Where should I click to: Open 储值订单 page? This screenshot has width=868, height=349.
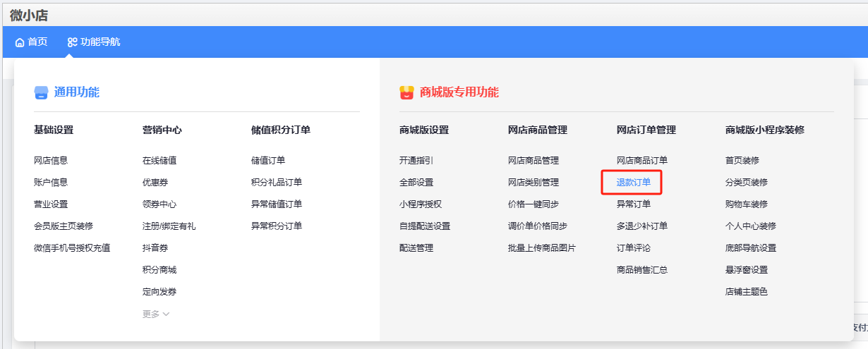coord(268,160)
